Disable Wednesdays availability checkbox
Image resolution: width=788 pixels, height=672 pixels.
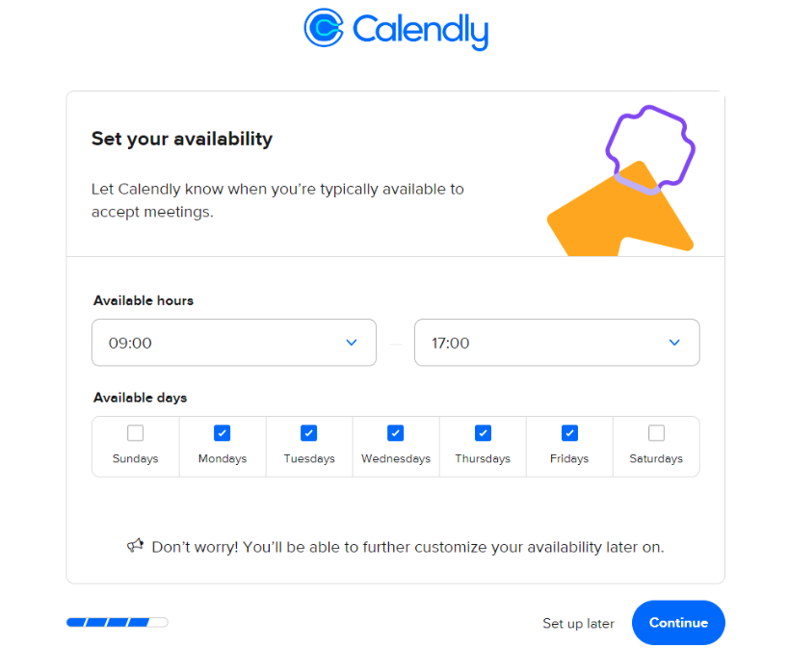click(x=396, y=433)
